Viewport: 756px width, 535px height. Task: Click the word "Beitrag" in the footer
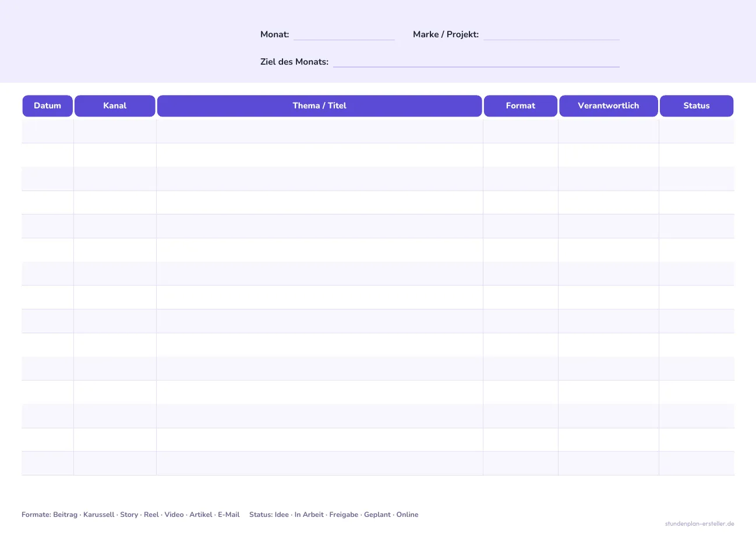click(66, 515)
